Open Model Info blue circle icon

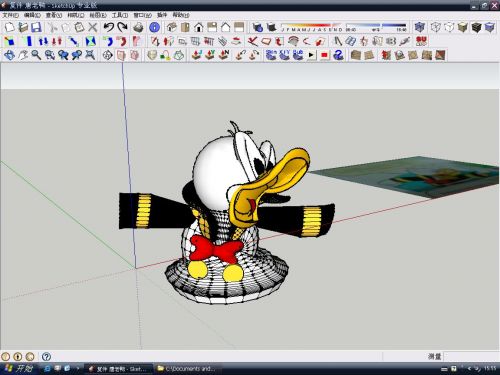pyautogui.click(x=154, y=27)
